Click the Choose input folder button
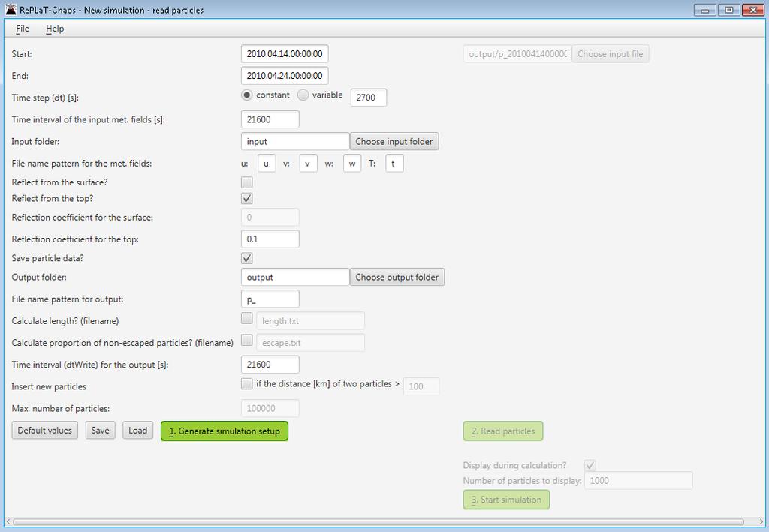The height and width of the screenshot is (532, 769). [394, 142]
